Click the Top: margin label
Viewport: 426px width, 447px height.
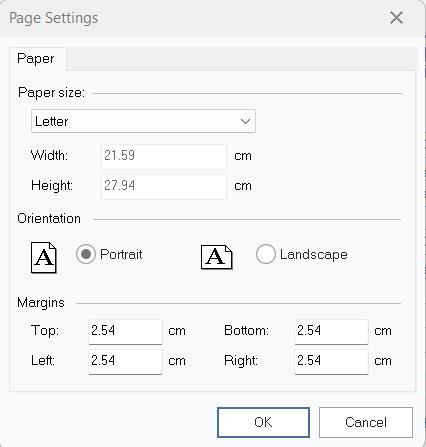coord(45,331)
